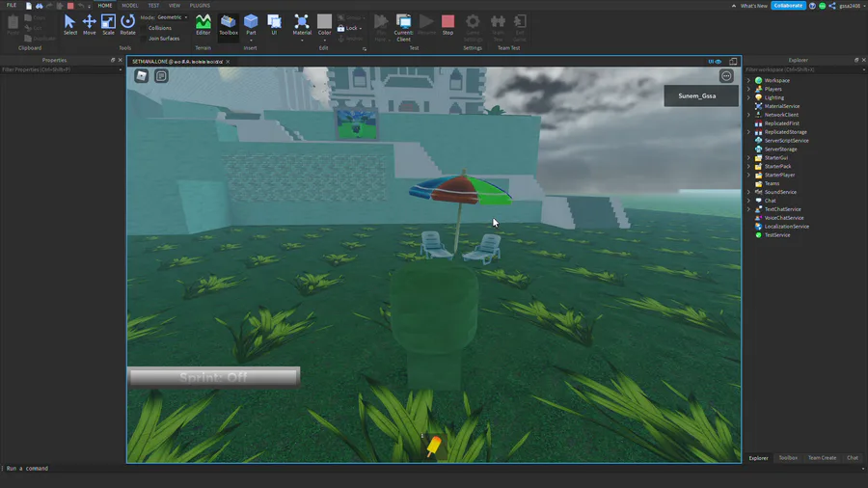868x488 pixels.
Task: Expand the StarterGui node
Action: coord(749,158)
